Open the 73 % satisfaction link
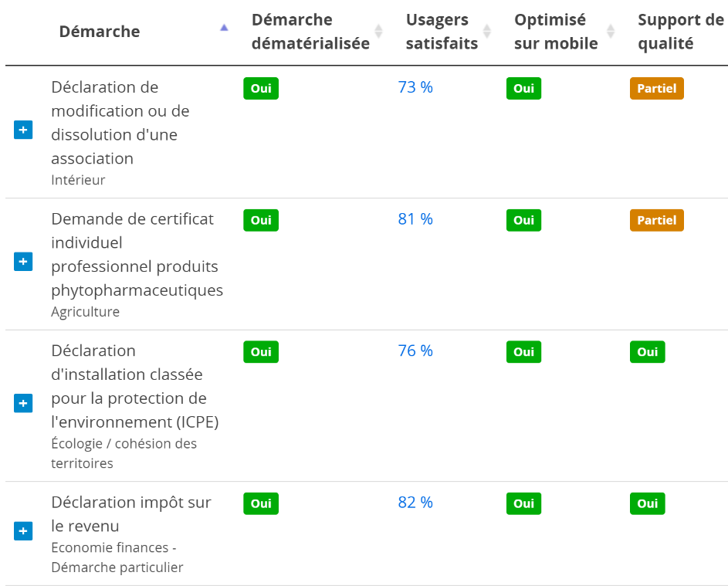Viewport: 728px width, 586px height. click(x=415, y=88)
